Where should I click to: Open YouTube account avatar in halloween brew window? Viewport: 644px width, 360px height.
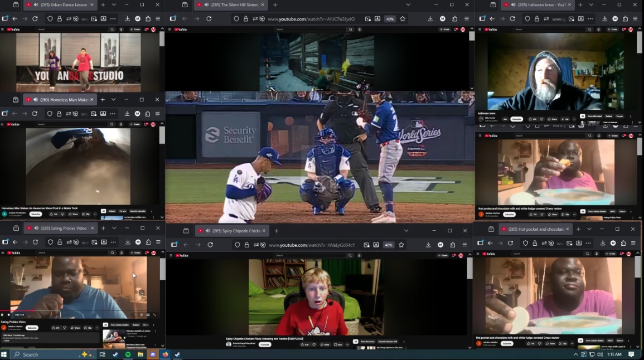point(631,30)
